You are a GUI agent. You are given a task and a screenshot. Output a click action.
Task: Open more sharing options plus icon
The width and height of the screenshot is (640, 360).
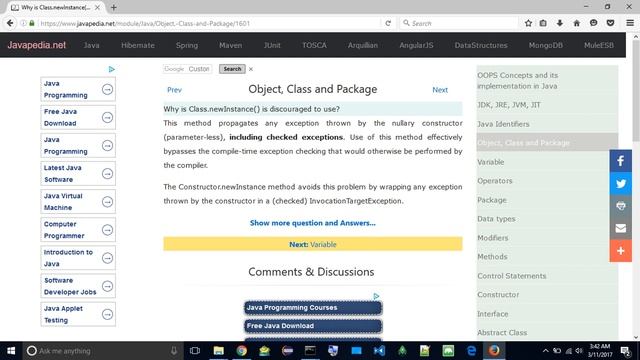[x=620, y=251]
